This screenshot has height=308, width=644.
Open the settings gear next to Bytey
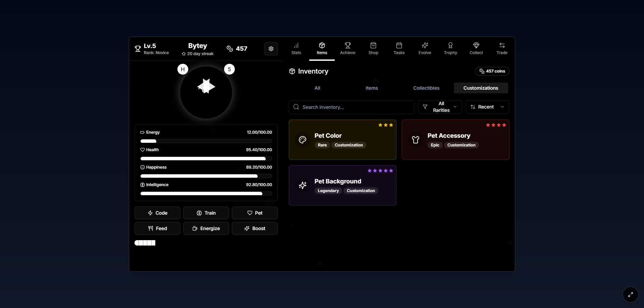click(x=271, y=48)
